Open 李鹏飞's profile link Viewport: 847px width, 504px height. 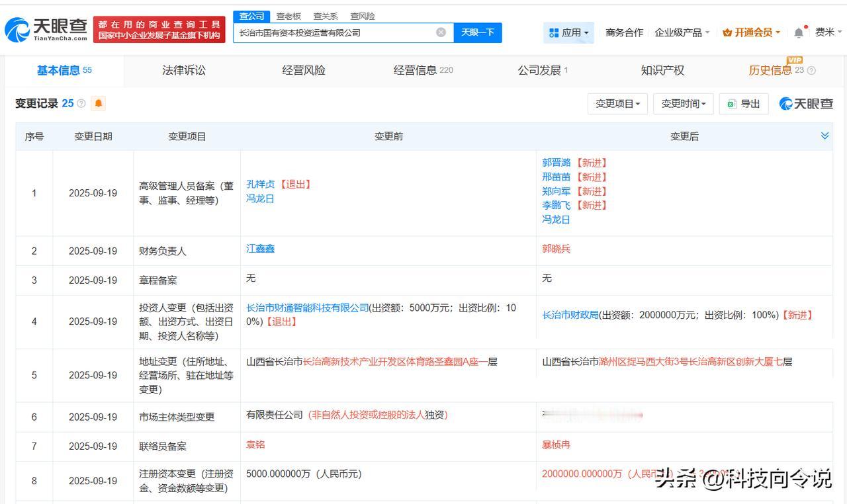556,206
